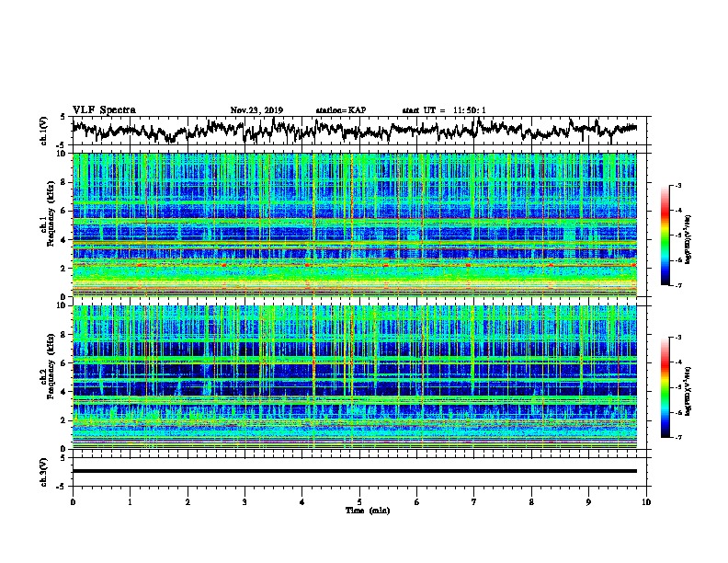Click the "2" kHz tick of ch.1 spectrogram
The width and height of the screenshot is (728, 563).
(x=64, y=268)
